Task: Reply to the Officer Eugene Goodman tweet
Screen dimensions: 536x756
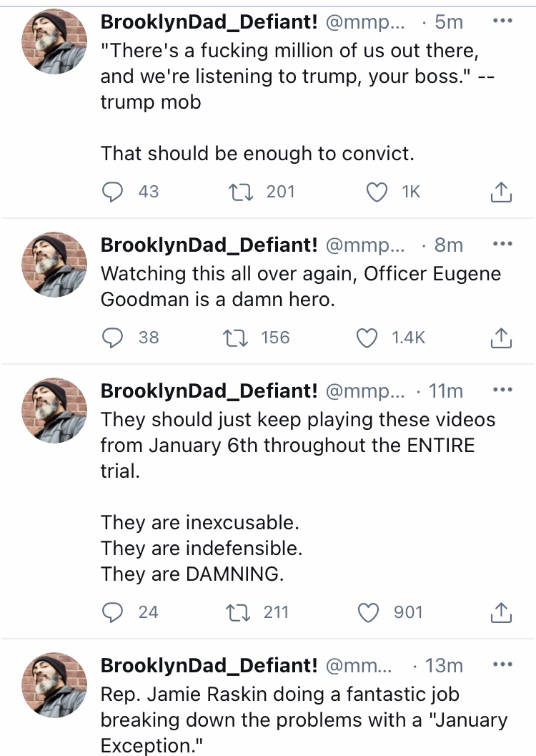Action: point(112,338)
